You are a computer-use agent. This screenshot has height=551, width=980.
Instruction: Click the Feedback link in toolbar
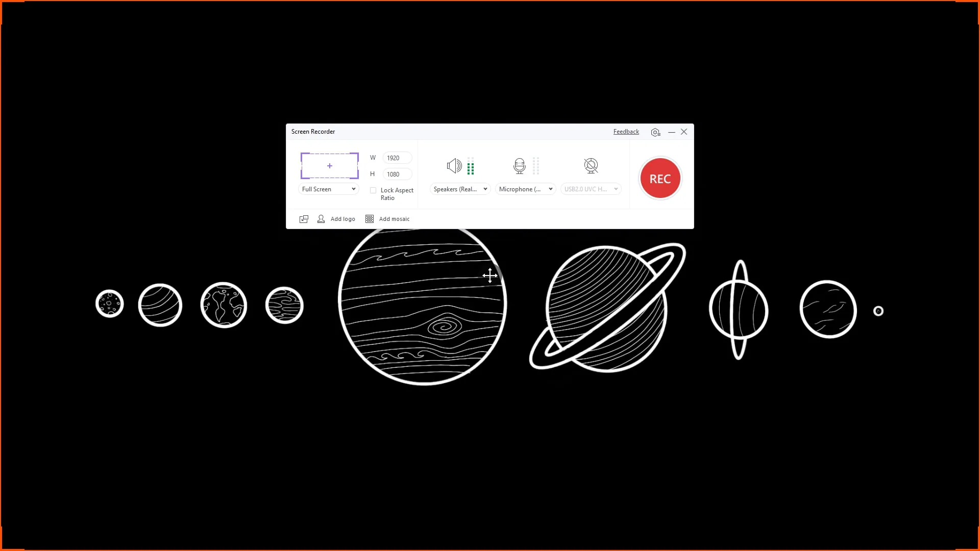click(x=625, y=131)
